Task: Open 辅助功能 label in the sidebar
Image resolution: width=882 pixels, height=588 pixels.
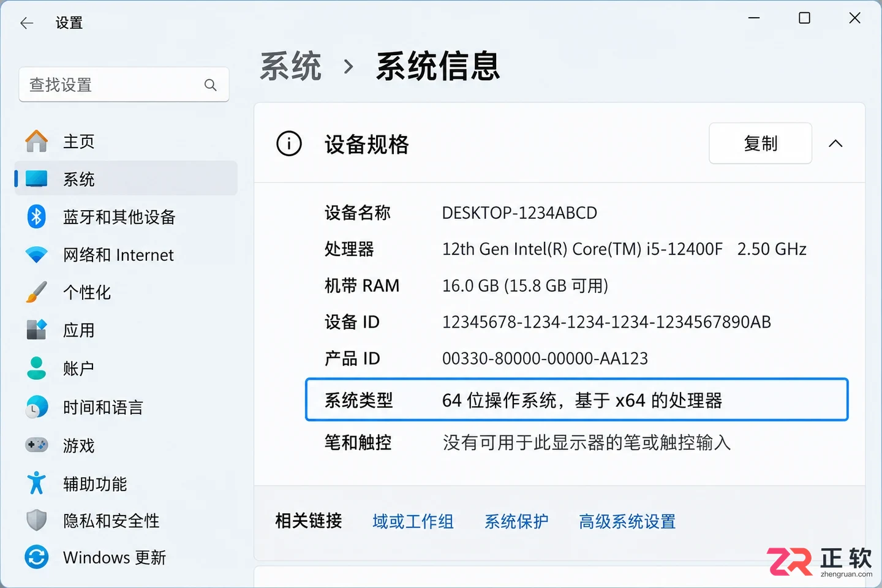Action: [95, 483]
